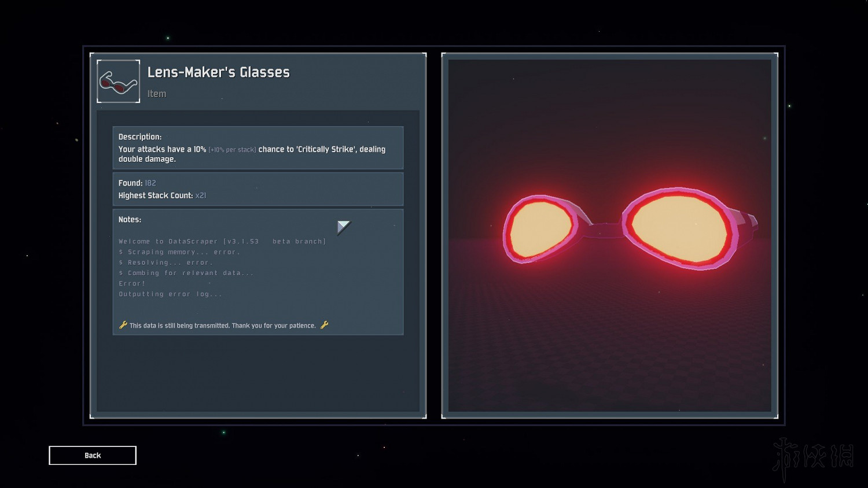This screenshot has width=868, height=488.
Task: Click the right wrench icon in Notes
Action: [324, 325]
